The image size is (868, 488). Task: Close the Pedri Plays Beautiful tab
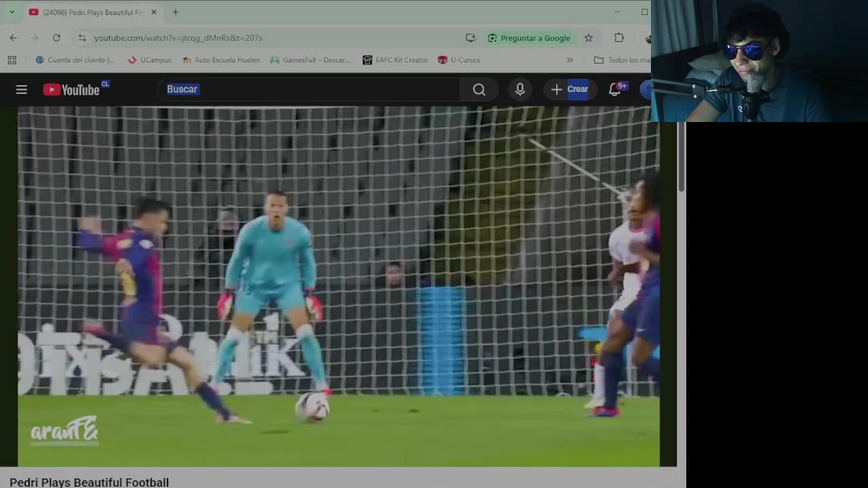point(154,12)
